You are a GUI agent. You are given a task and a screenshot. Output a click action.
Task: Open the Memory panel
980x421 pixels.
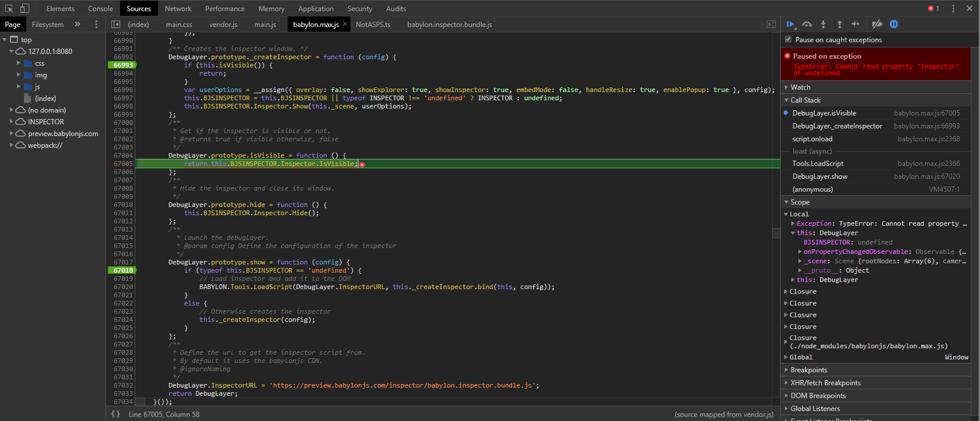[272, 9]
